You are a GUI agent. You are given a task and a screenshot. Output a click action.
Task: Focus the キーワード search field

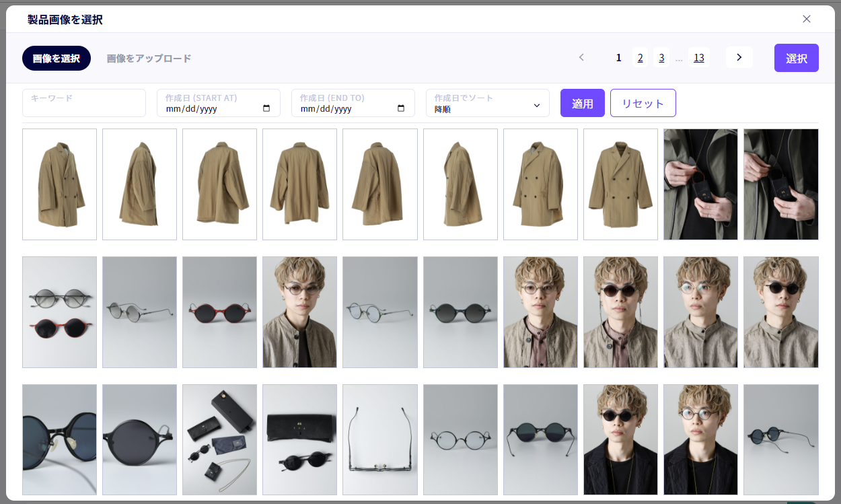[84, 103]
